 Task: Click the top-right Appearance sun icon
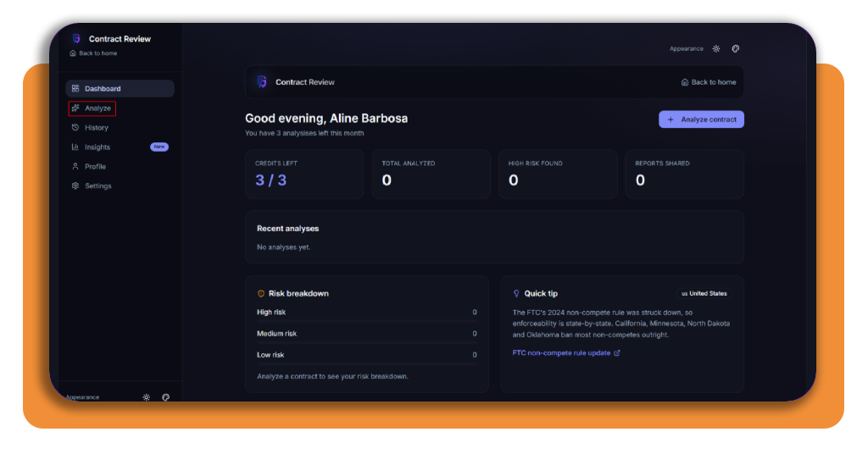click(716, 48)
